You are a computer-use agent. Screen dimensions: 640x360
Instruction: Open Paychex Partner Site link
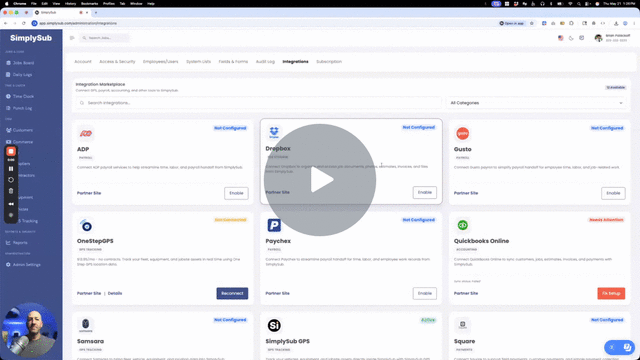(x=278, y=293)
